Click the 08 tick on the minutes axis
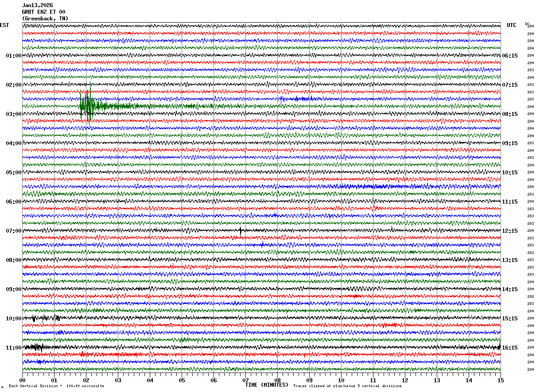 point(277,380)
